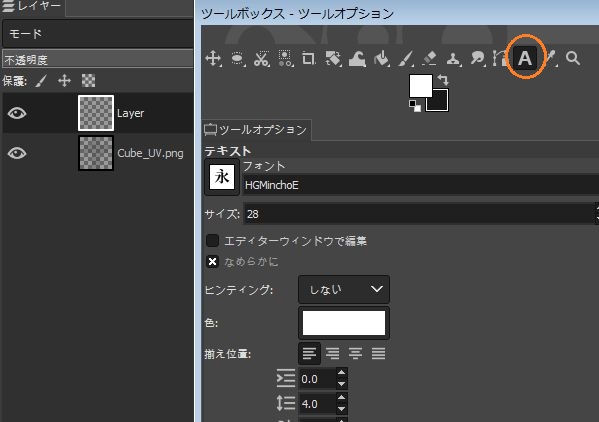This screenshot has width=599, height=422.
Task: Choose the Scissors select tool
Action: coord(261,58)
